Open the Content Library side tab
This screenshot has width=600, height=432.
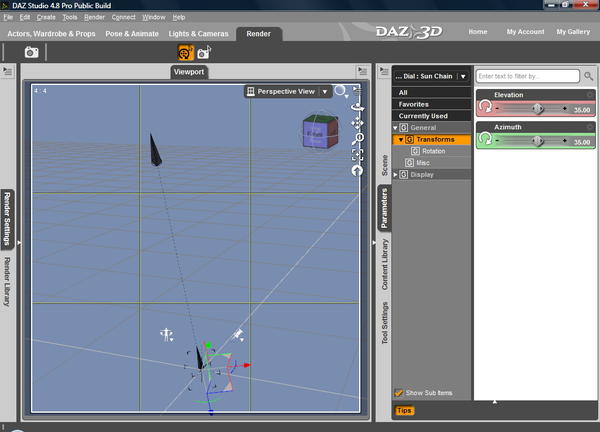(385, 265)
